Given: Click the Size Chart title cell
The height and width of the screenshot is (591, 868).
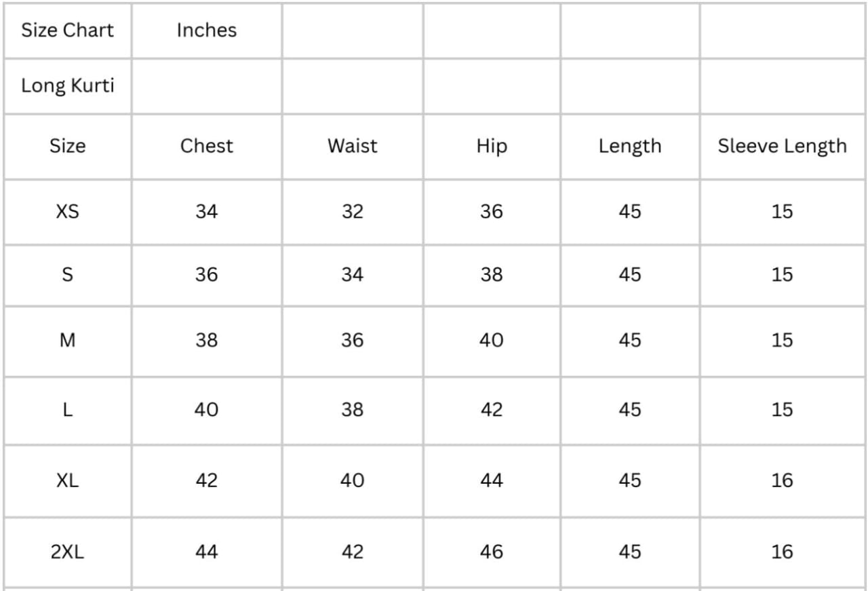Looking at the screenshot, I should 67,31.
